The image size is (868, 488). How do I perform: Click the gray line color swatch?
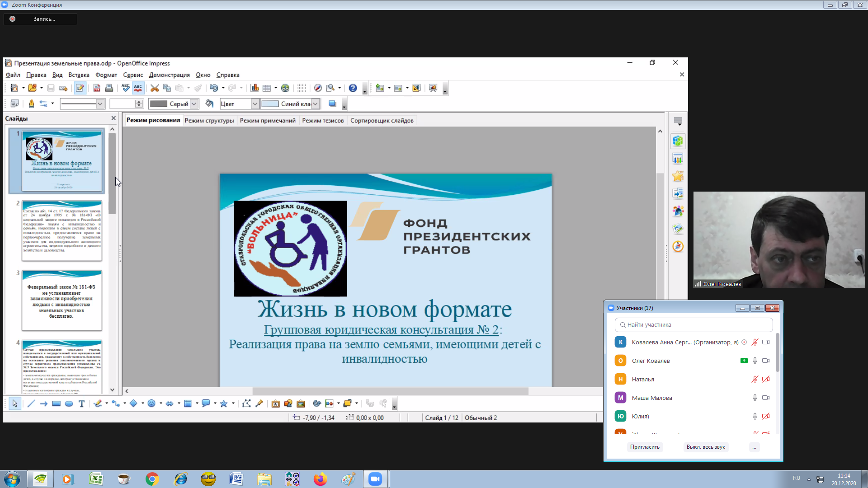click(159, 104)
